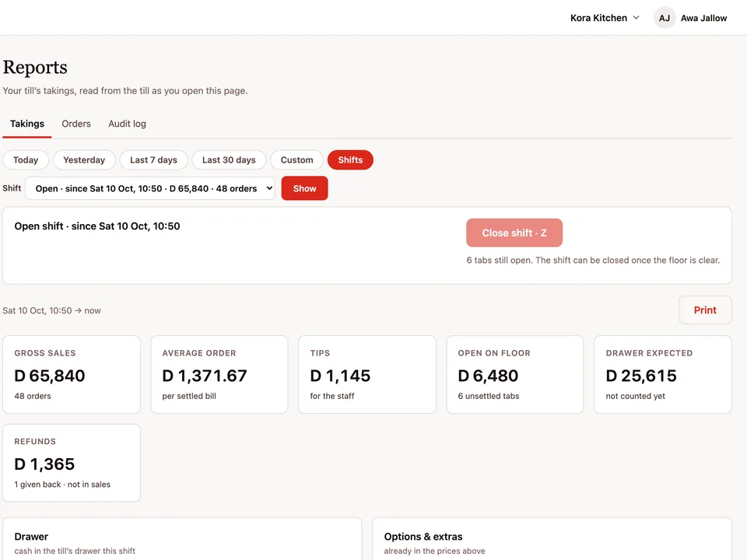Click the Open on Floor D 6,480 card
Image resolution: width=747 pixels, height=560 pixels.
515,374
